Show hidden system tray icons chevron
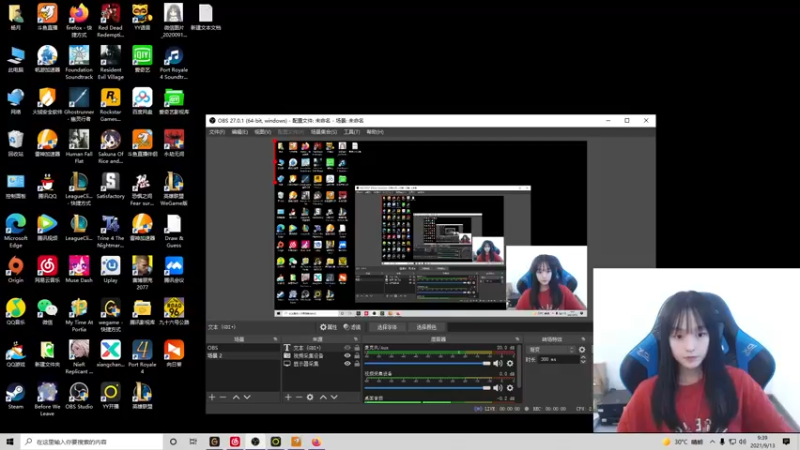This screenshot has height=450, width=800. pos(712,442)
